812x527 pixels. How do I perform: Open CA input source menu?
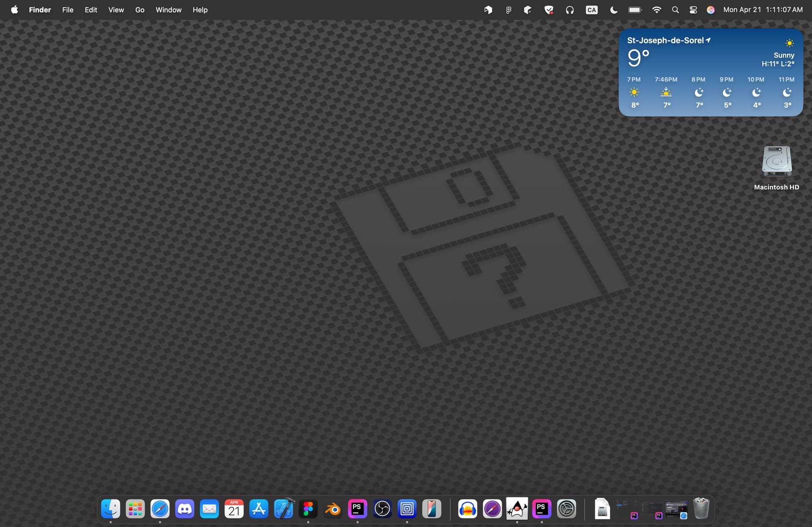pos(592,10)
